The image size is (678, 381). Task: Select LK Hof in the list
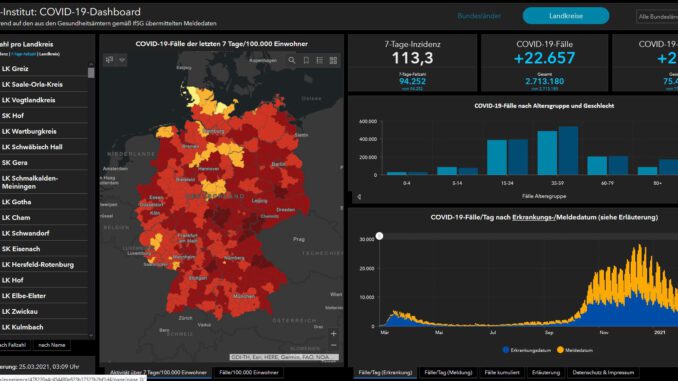tap(44, 280)
